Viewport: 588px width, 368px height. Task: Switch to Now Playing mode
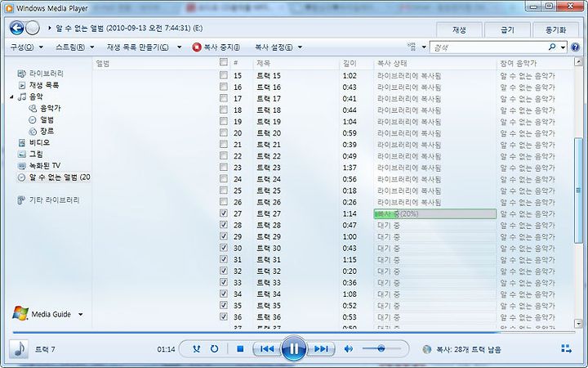pyautogui.click(x=566, y=349)
